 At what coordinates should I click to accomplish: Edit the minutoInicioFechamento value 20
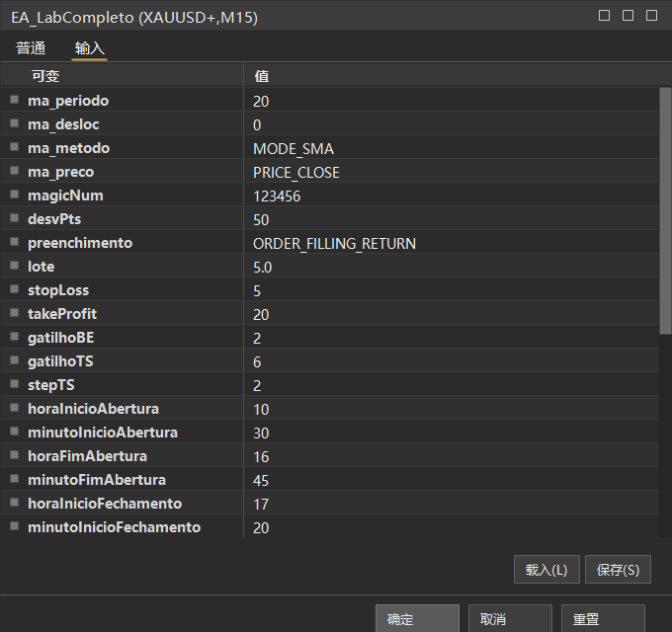452,527
